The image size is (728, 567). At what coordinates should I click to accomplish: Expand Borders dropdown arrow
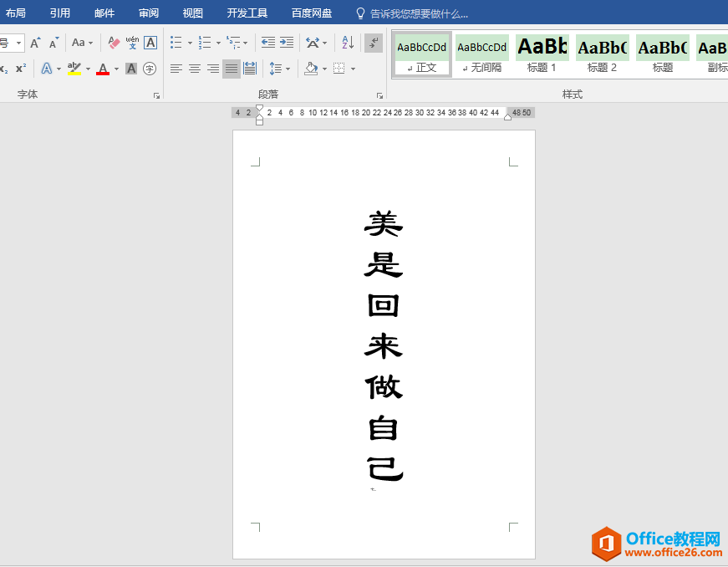click(353, 69)
